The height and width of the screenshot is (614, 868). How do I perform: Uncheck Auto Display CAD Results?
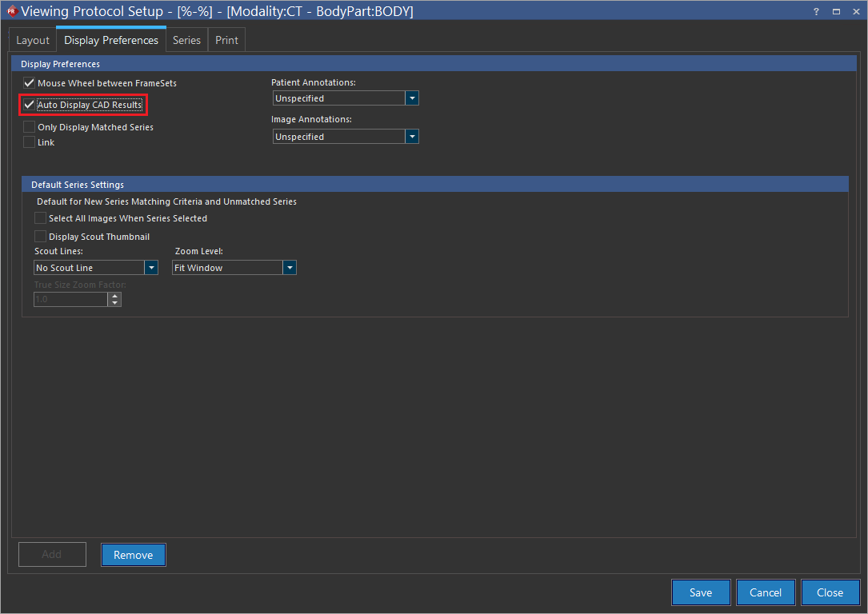pyautogui.click(x=30, y=105)
